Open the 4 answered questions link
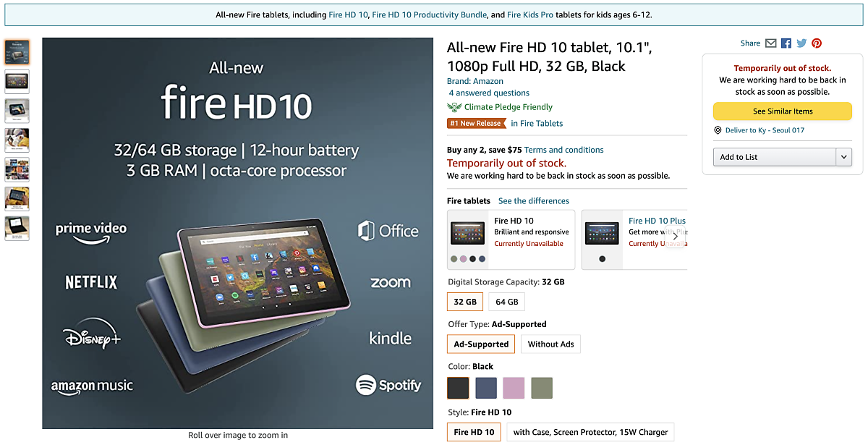This screenshot has height=445, width=868. click(489, 93)
